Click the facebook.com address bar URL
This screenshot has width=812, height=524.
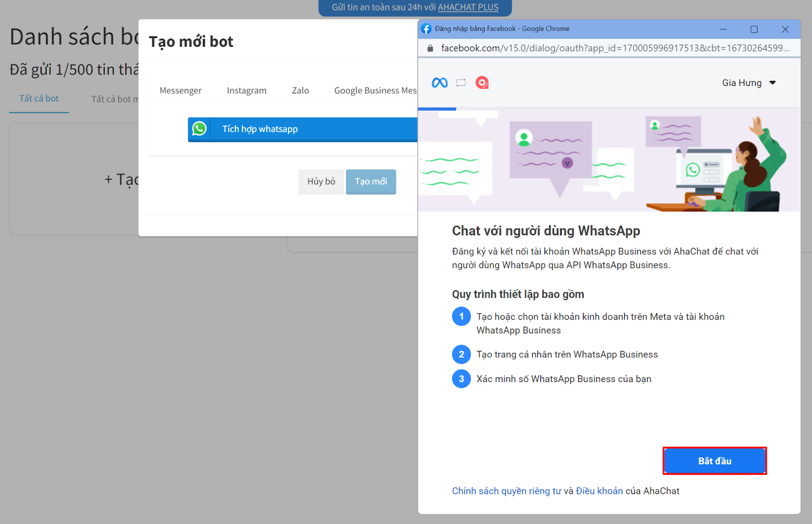[615, 48]
